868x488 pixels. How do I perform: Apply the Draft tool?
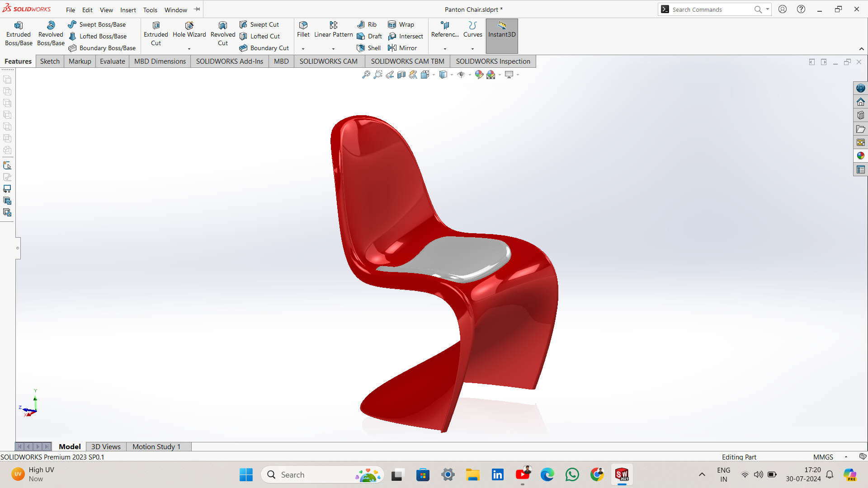(x=369, y=36)
